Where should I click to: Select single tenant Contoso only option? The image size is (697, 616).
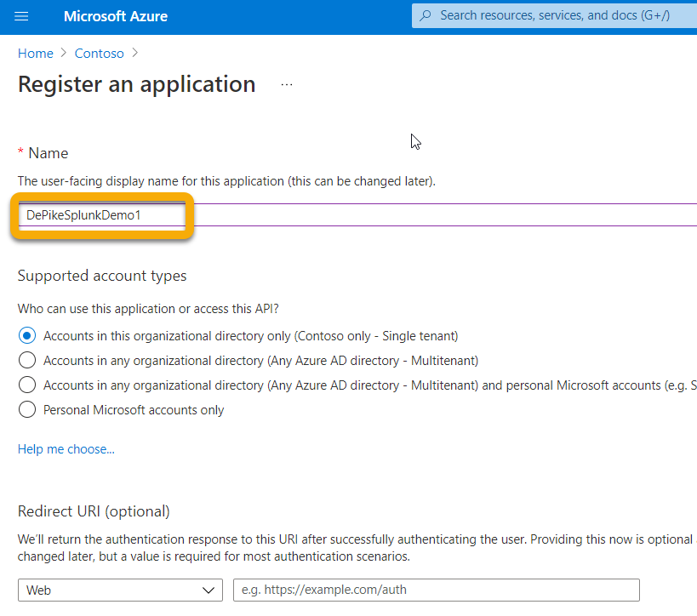click(27, 335)
